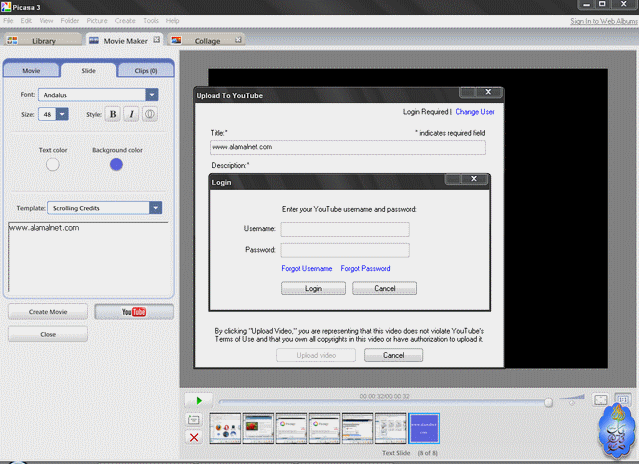
Task: Click the Forgot Password link
Action: coord(365,268)
